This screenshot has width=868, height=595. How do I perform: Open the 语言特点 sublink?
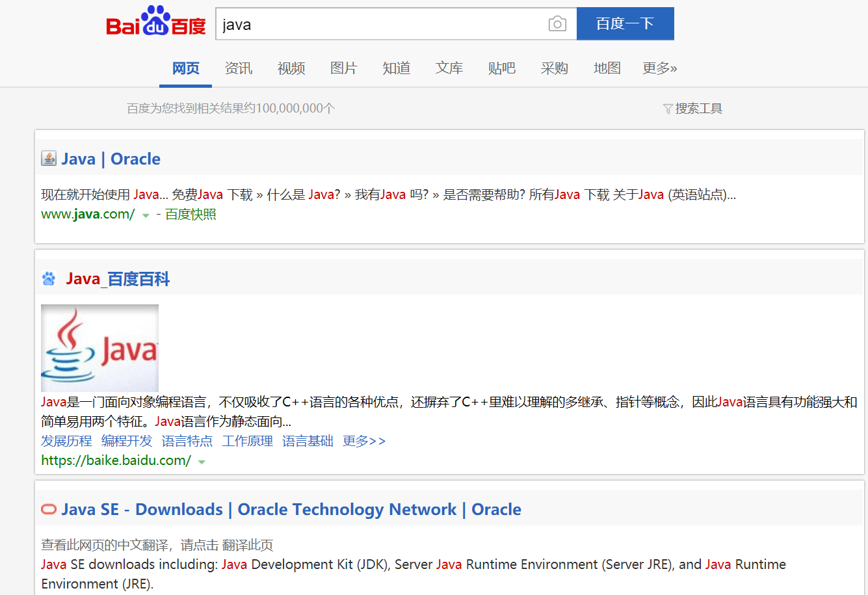(x=187, y=441)
